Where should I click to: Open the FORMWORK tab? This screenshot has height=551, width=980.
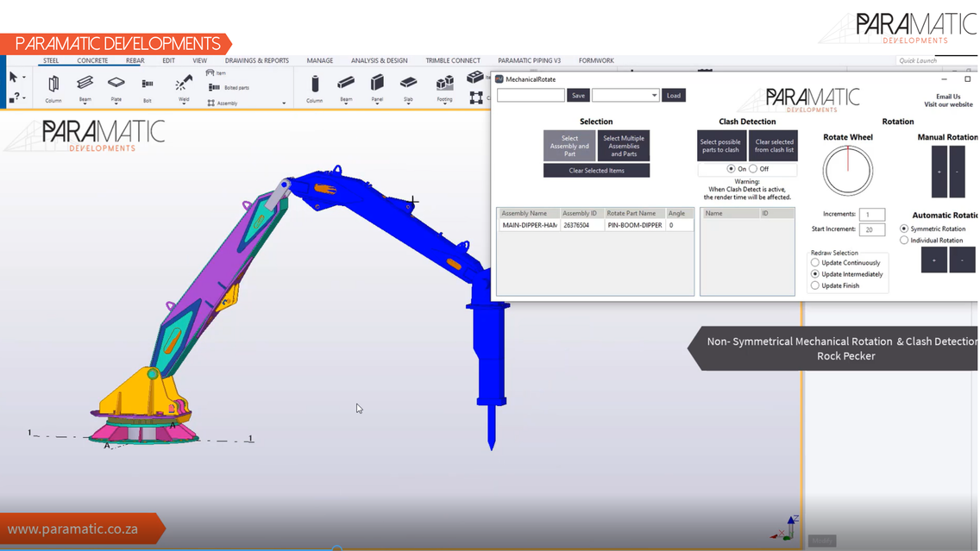click(596, 60)
